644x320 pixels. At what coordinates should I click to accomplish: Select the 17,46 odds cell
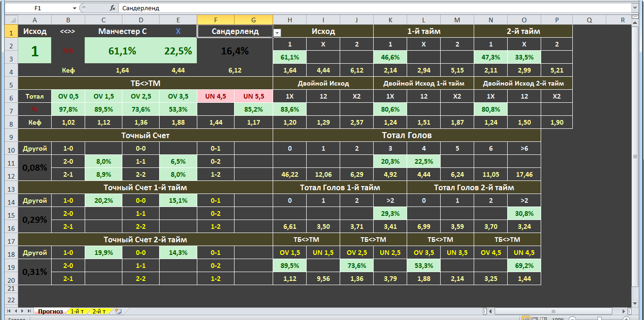(x=524, y=174)
